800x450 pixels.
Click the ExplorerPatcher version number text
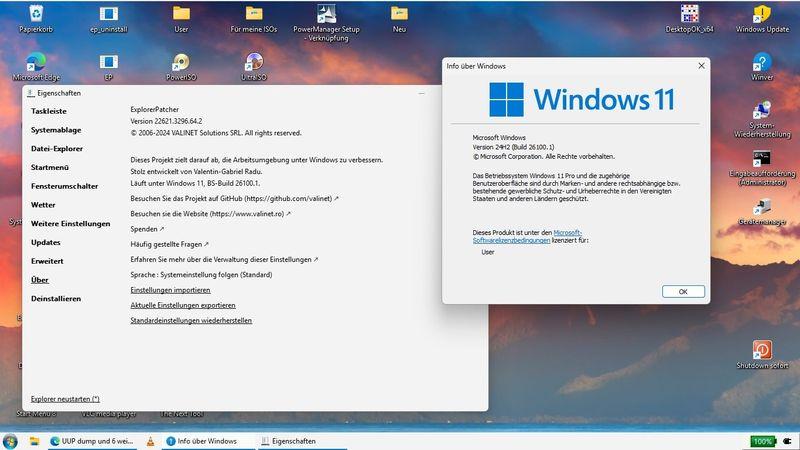pos(166,121)
